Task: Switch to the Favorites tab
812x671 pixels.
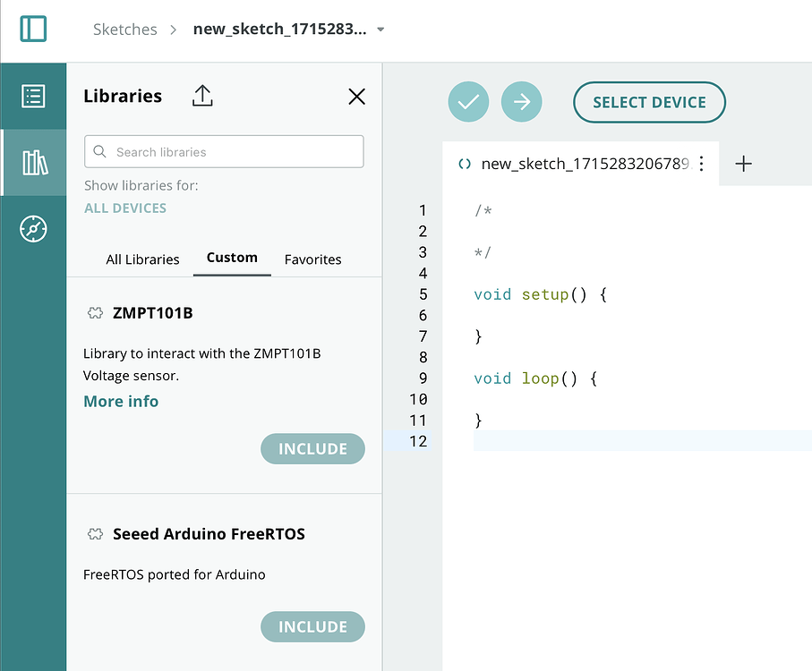Action: [x=312, y=259]
